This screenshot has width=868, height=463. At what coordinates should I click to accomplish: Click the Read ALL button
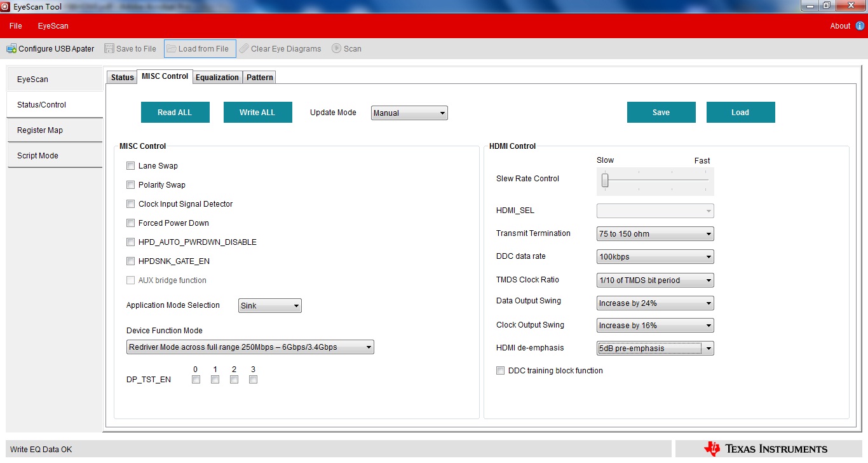[175, 113]
